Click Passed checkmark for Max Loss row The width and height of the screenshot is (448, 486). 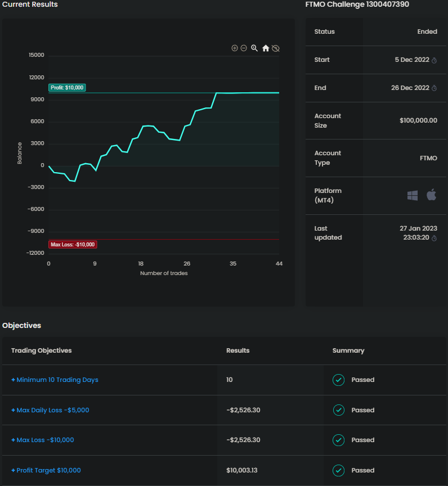coord(339,440)
